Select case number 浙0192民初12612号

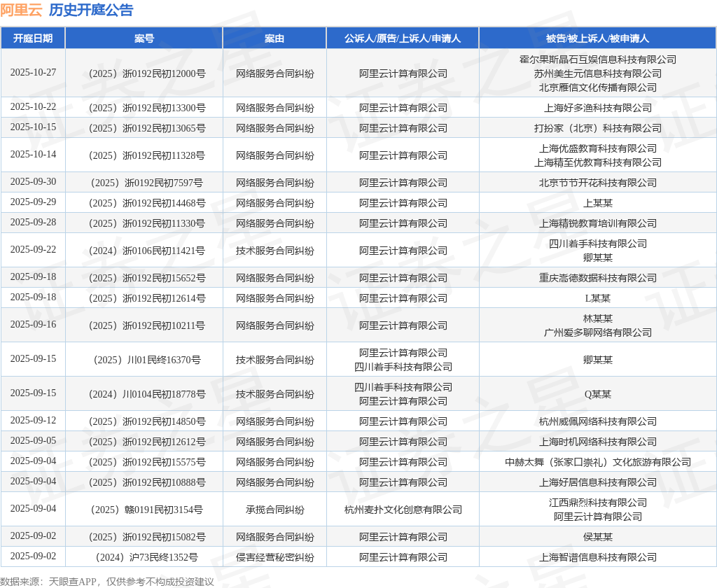[147, 442]
